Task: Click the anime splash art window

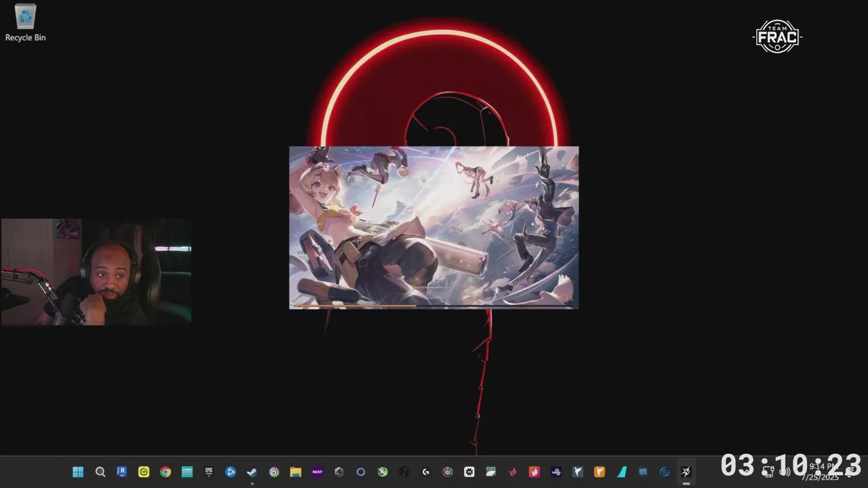Action: point(434,228)
